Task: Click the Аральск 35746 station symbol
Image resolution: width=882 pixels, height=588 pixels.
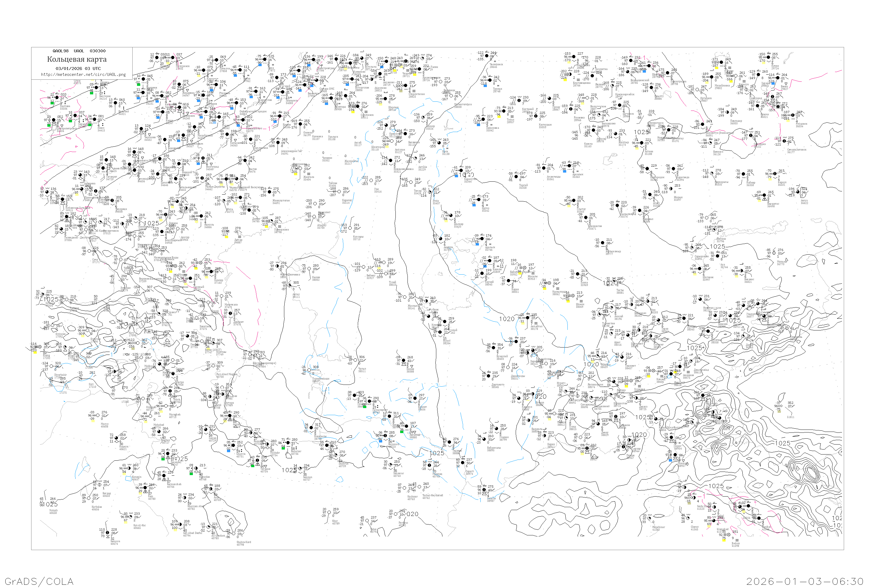Action: pyautogui.click(x=482, y=239)
